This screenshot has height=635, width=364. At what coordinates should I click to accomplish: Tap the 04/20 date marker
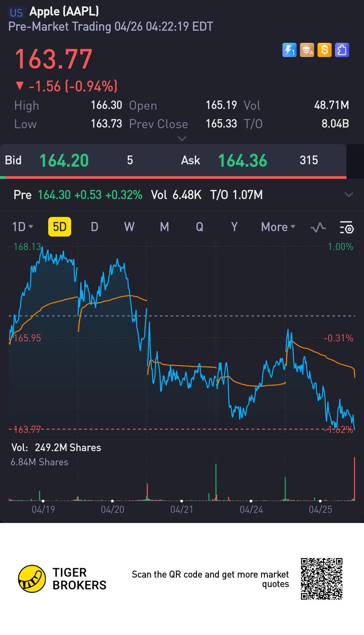tap(113, 509)
